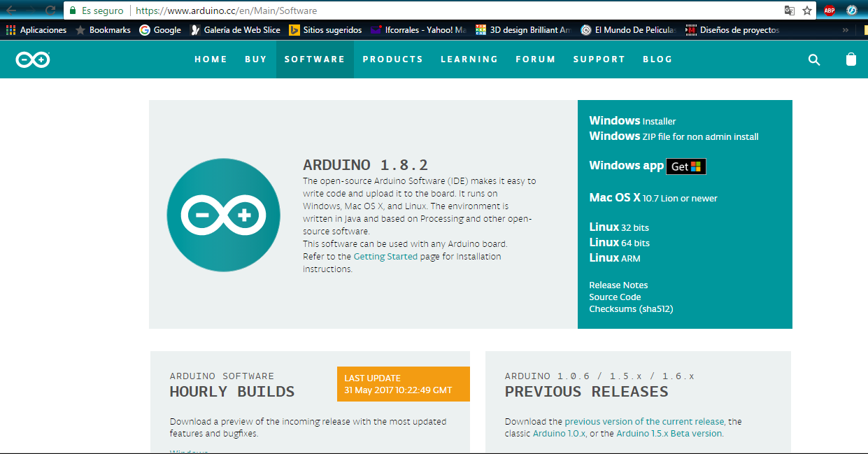View the Release Notes
868x454 pixels.
(618, 285)
